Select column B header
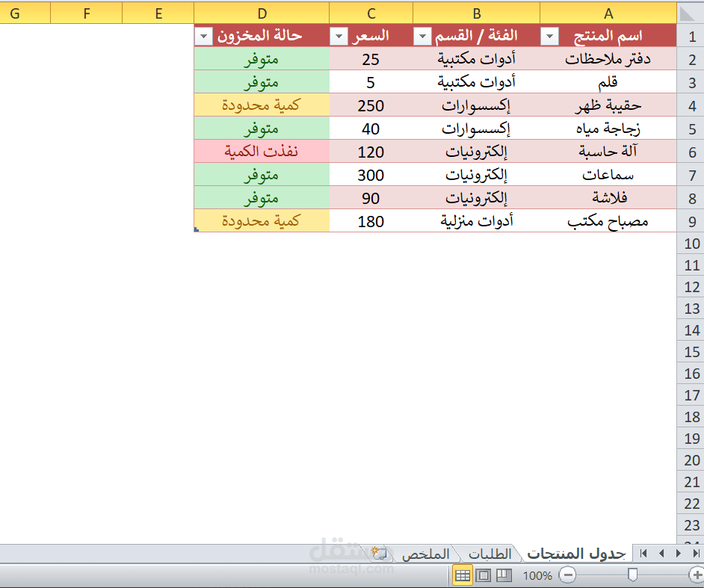The height and width of the screenshot is (588, 704). [476, 13]
